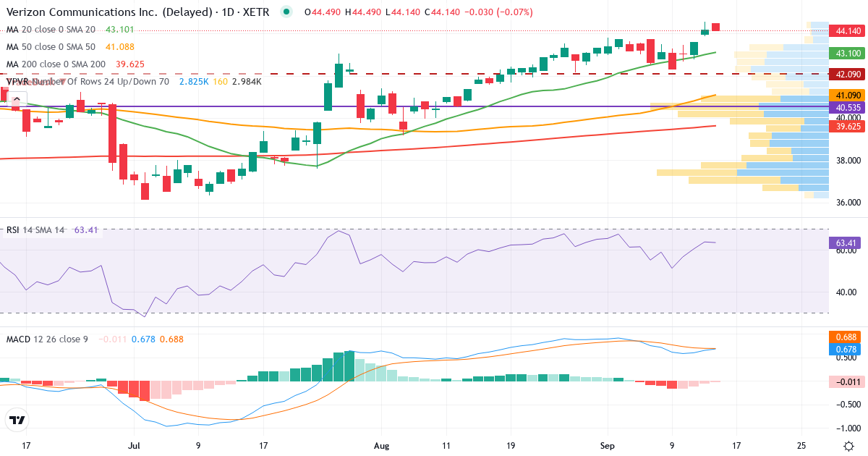868x456 pixels.
Task: Select the MA 50 close SMA 50 legend
Action: pyautogui.click(x=51, y=47)
